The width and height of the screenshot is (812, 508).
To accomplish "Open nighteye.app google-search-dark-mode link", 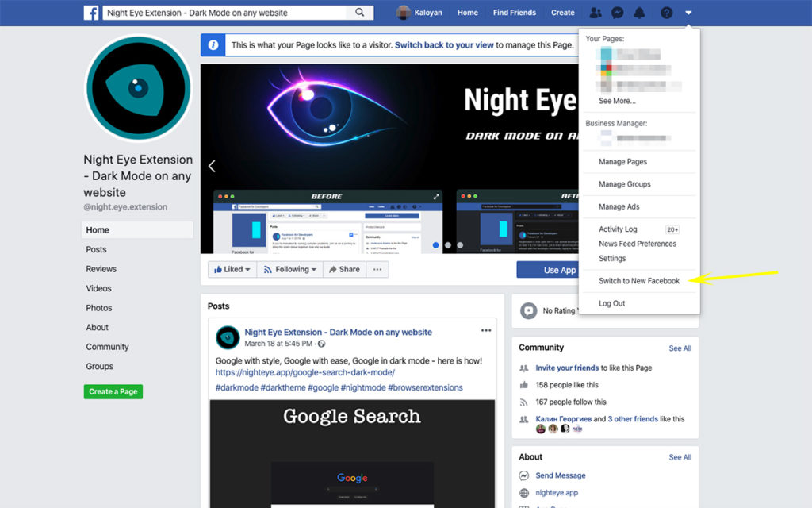I will pyautogui.click(x=305, y=373).
